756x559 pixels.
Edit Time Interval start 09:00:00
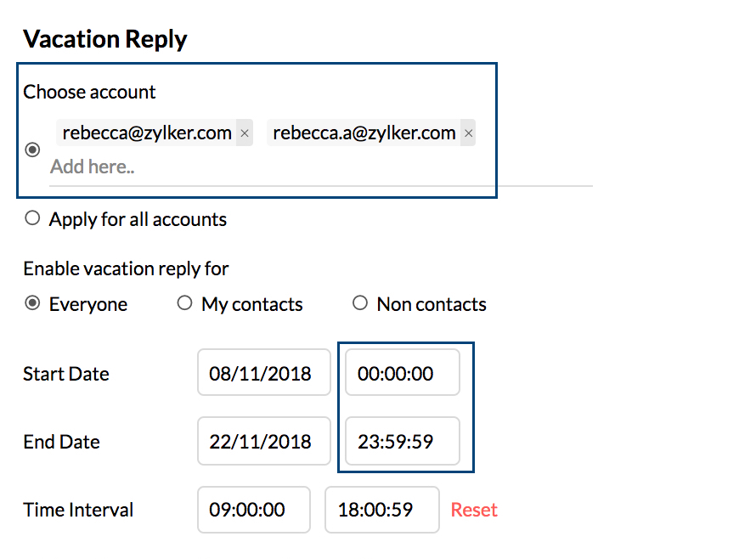(253, 510)
